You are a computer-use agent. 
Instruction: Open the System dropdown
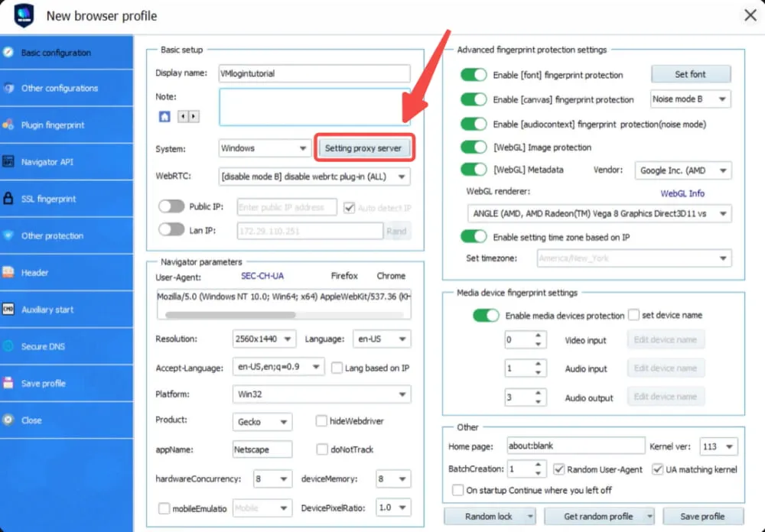tap(265, 148)
